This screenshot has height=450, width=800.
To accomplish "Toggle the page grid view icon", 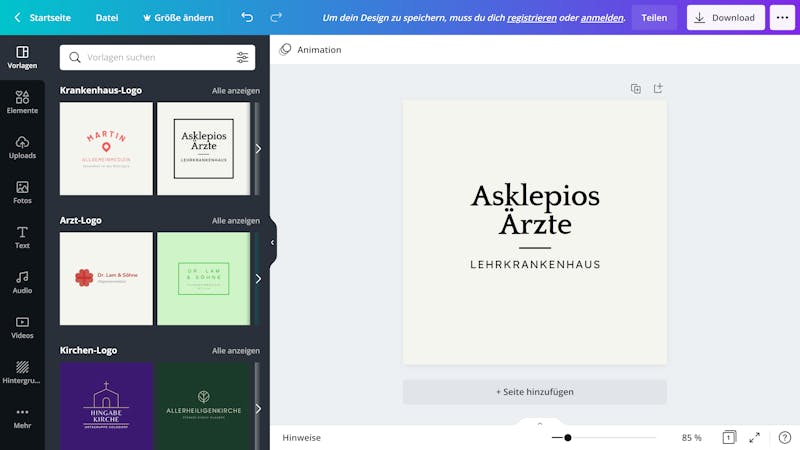I will [x=729, y=437].
